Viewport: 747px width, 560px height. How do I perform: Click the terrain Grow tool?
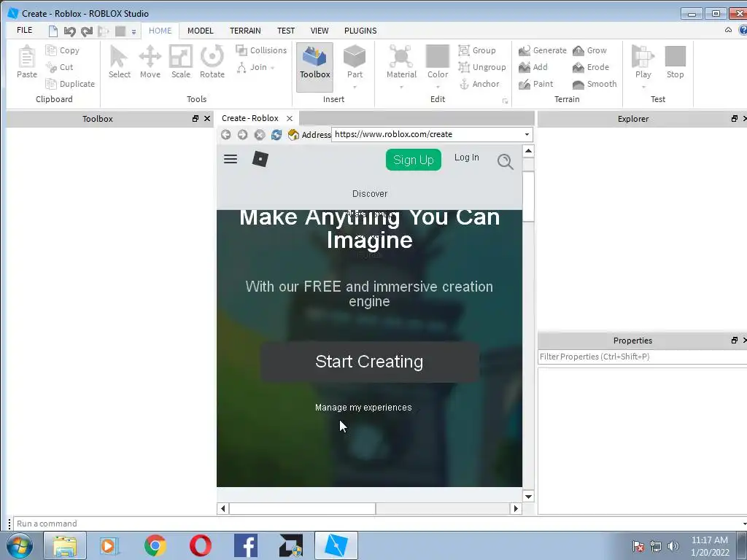589,50
